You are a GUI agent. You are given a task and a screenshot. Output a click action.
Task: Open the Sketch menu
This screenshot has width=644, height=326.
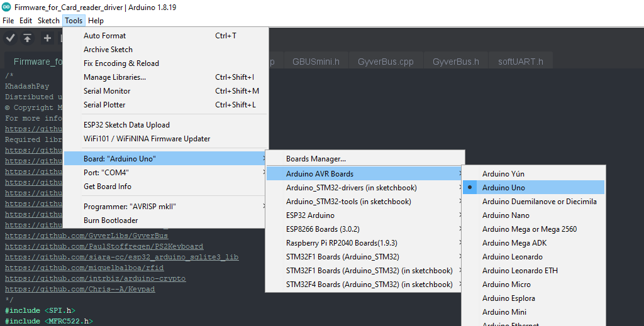(48, 21)
